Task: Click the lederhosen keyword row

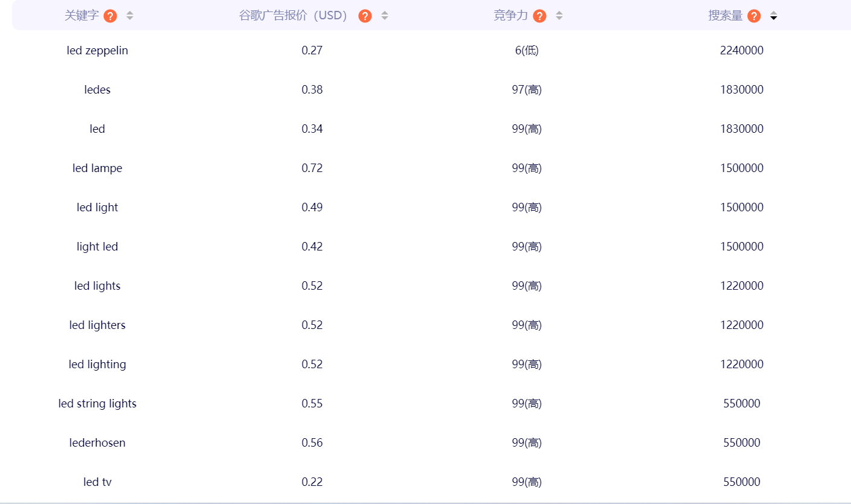Action: click(97, 443)
